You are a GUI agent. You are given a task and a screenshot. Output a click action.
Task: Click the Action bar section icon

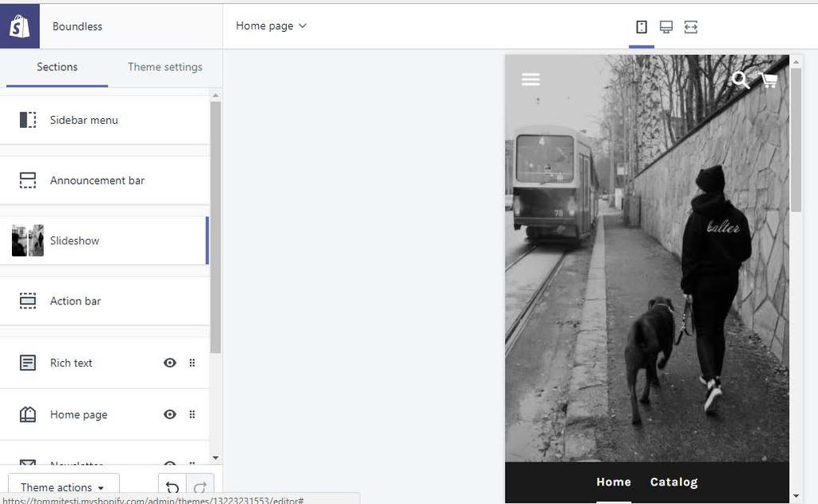click(28, 301)
